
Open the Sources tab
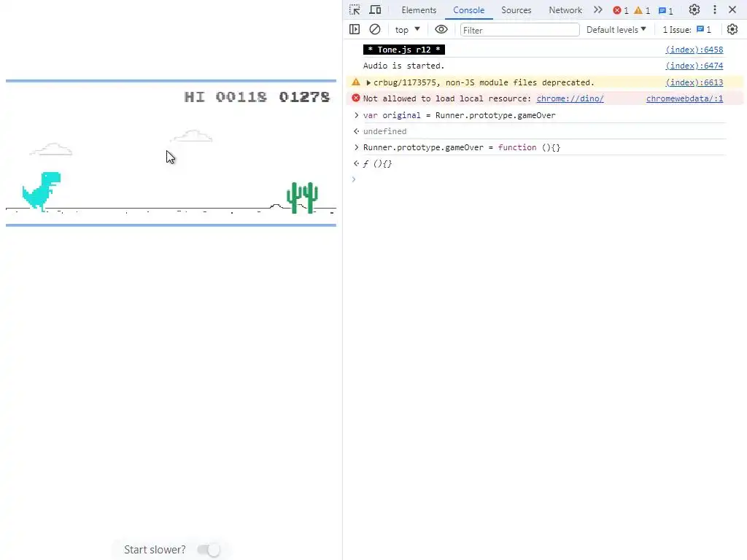(x=516, y=10)
